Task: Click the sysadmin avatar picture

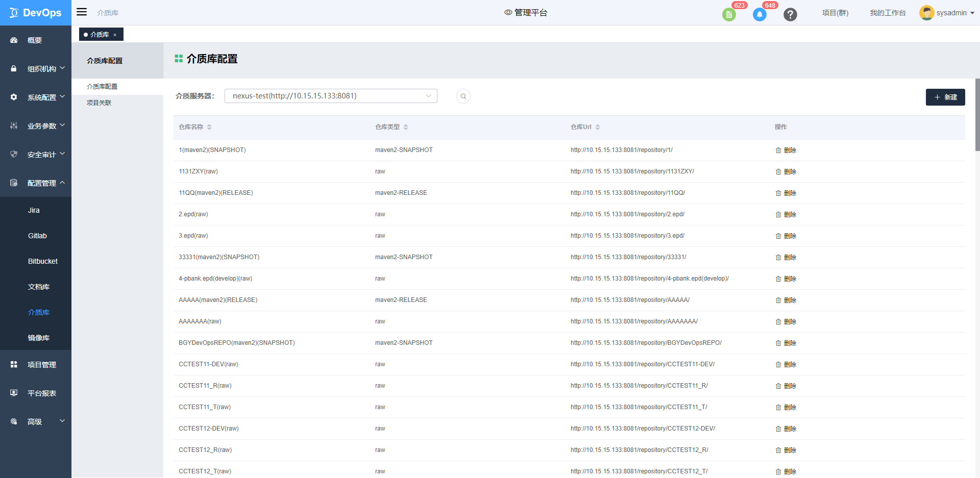Action: pos(926,13)
